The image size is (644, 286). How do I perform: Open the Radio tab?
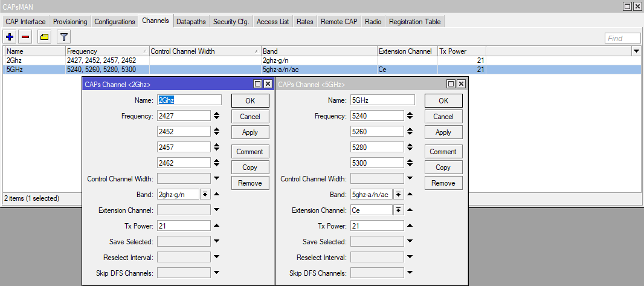pyautogui.click(x=373, y=22)
